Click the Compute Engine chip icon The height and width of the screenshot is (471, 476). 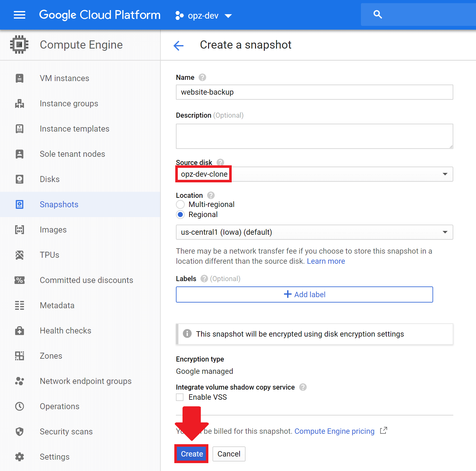pyautogui.click(x=19, y=44)
